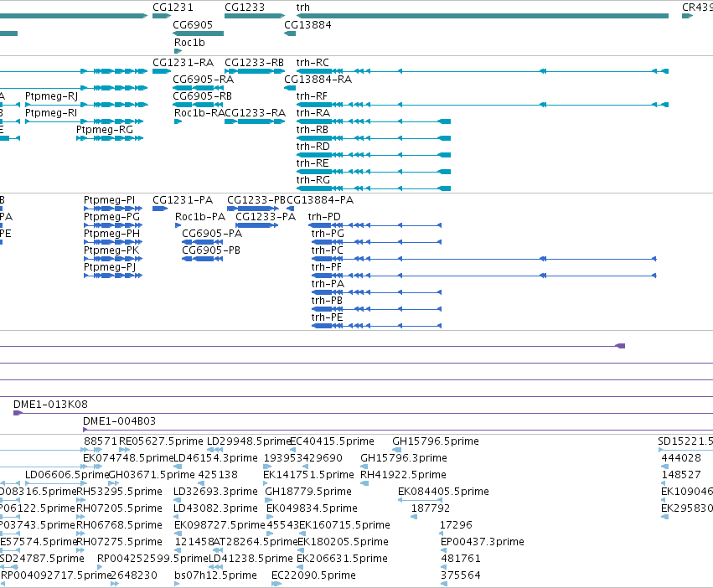Select the Ptpmeg-PK protein label
The image size is (713, 588).
pos(111,250)
